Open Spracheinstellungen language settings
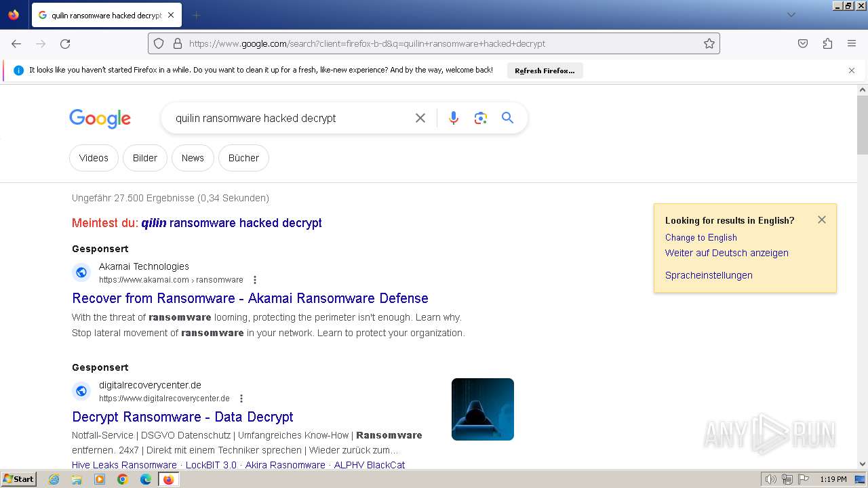The height and width of the screenshot is (488, 868). 709,275
